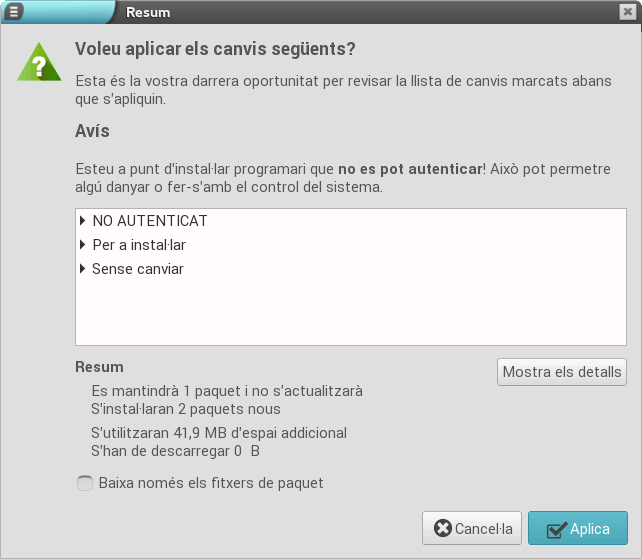Click the 'Resum' title bar text

point(148,13)
